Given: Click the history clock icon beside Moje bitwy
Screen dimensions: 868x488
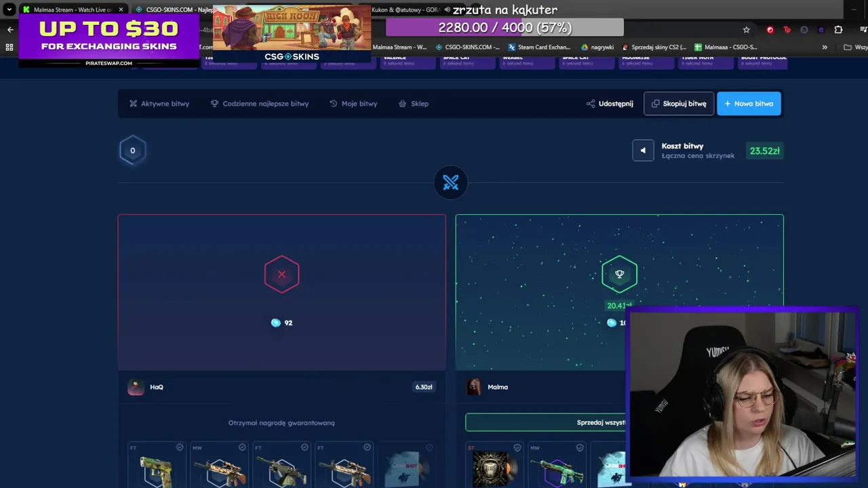Looking at the screenshot, I should [x=333, y=104].
